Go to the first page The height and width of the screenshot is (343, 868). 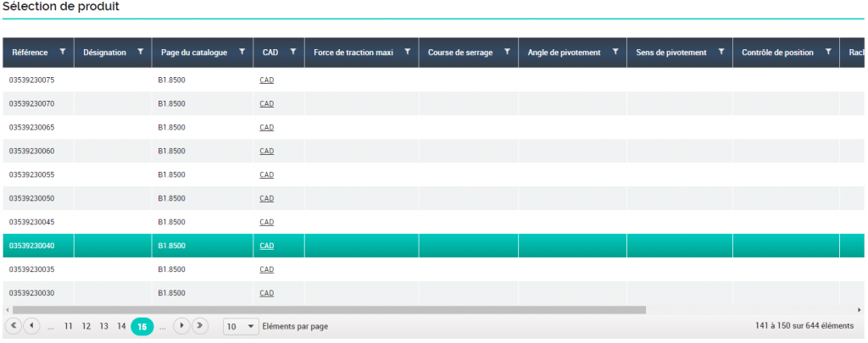(14, 326)
